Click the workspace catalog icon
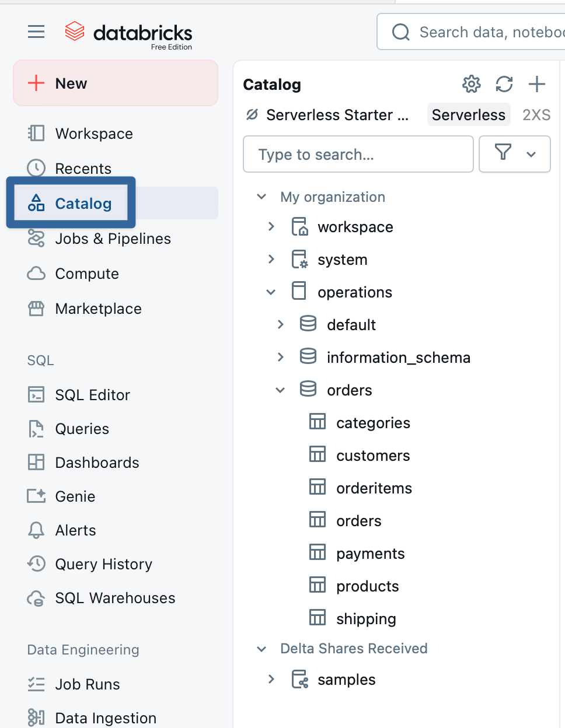Viewport: 565px width, 728px height. click(x=299, y=226)
